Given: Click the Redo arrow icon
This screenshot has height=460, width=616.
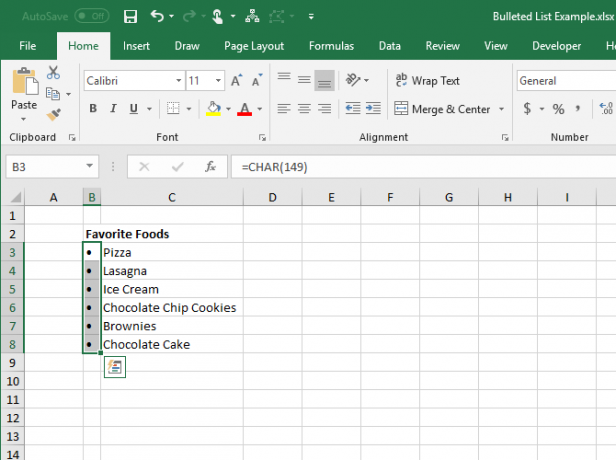Looking at the screenshot, I should tap(189, 16).
